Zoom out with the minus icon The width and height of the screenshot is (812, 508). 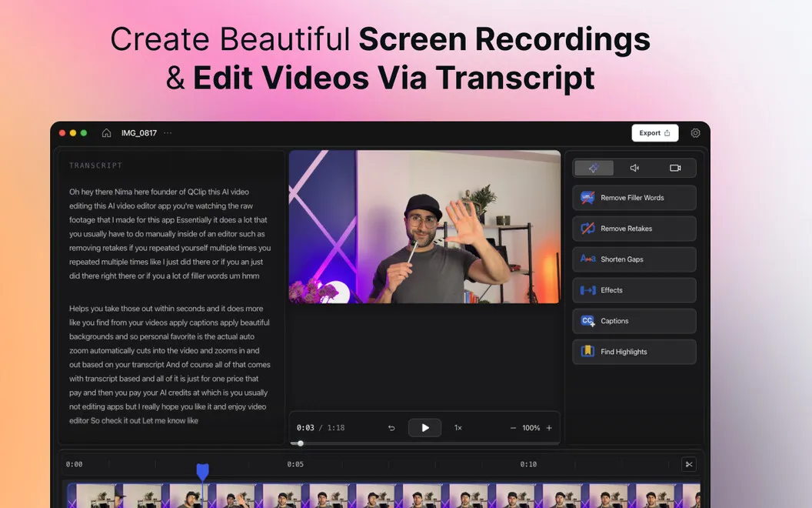[513, 428]
